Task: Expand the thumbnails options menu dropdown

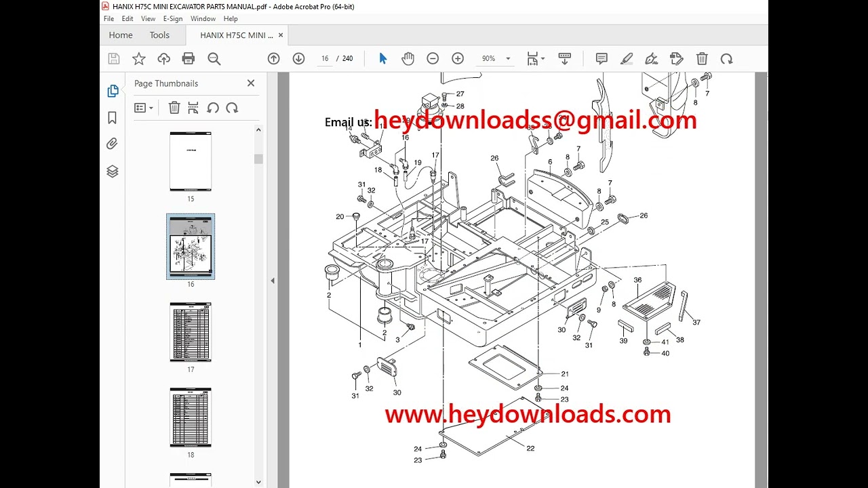Action: coord(144,108)
